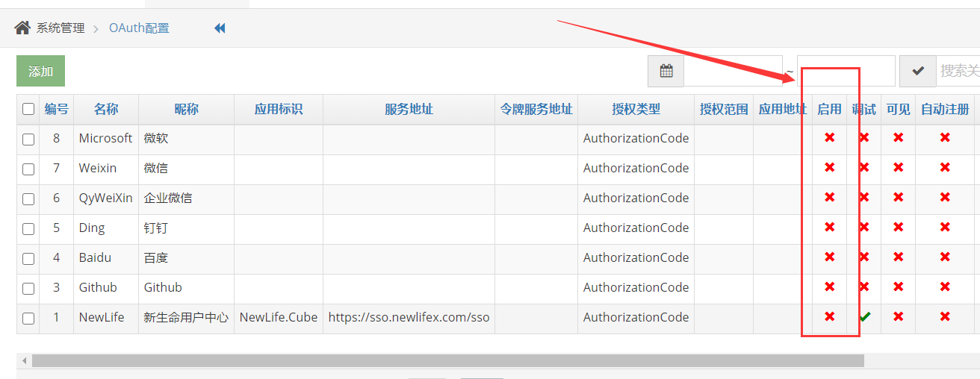Toggle 启用 red cross for Github row
The height and width of the screenshot is (379, 980).
click(x=829, y=287)
